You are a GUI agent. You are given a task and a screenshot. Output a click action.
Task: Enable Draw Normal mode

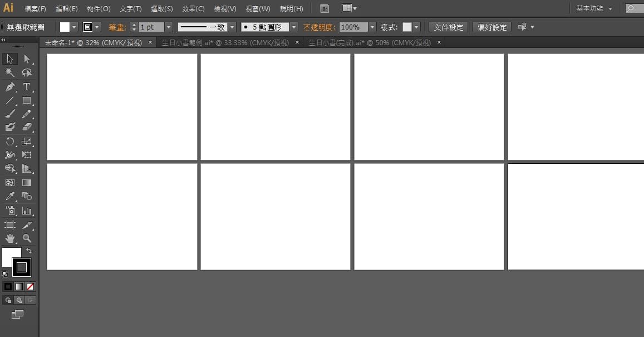(x=8, y=300)
